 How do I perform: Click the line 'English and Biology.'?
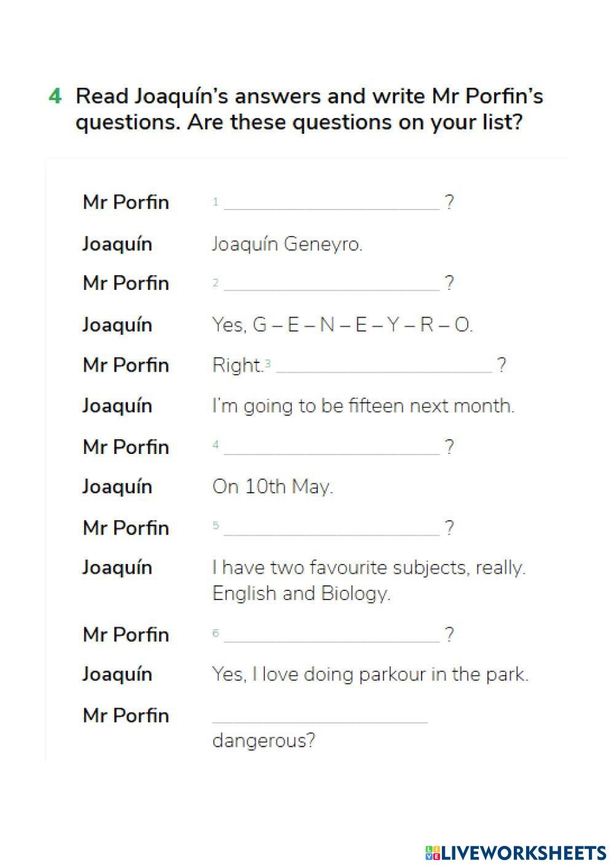301,593
